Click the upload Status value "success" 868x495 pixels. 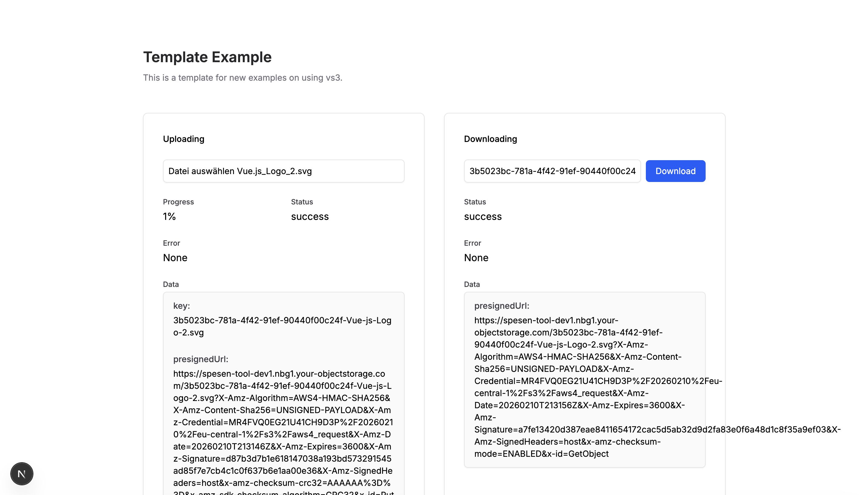pyautogui.click(x=310, y=216)
